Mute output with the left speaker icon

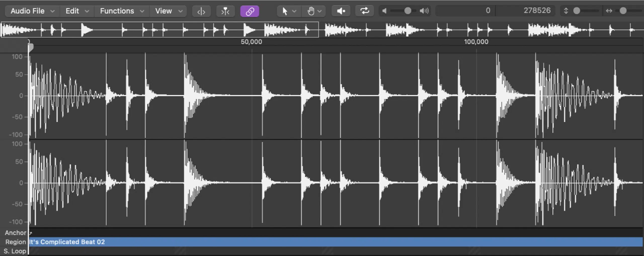pyautogui.click(x=384, y=11)
